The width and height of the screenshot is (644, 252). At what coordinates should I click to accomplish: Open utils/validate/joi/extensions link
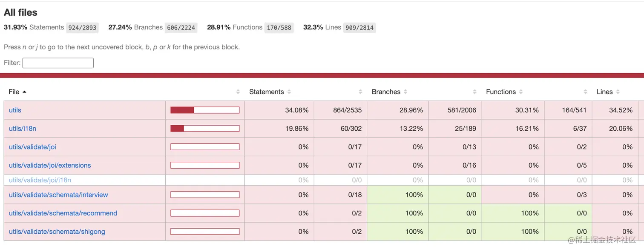pyautogui.click(x=50, y=165)
